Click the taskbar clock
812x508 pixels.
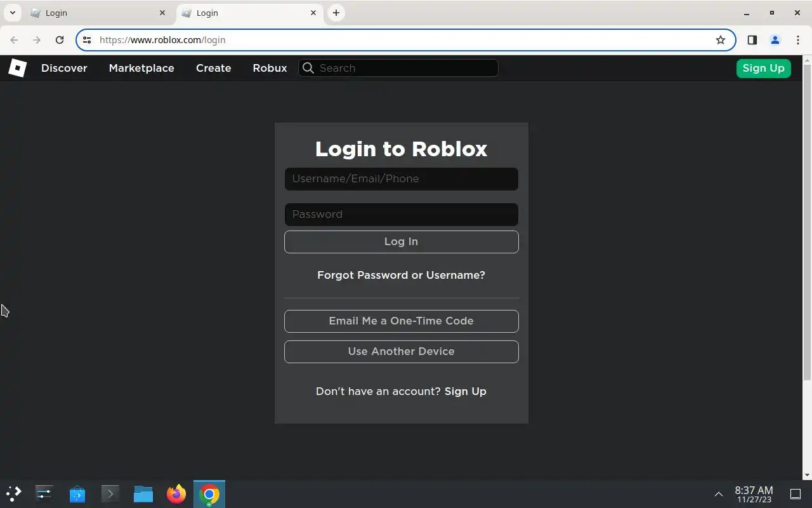(x=754, y=494)
